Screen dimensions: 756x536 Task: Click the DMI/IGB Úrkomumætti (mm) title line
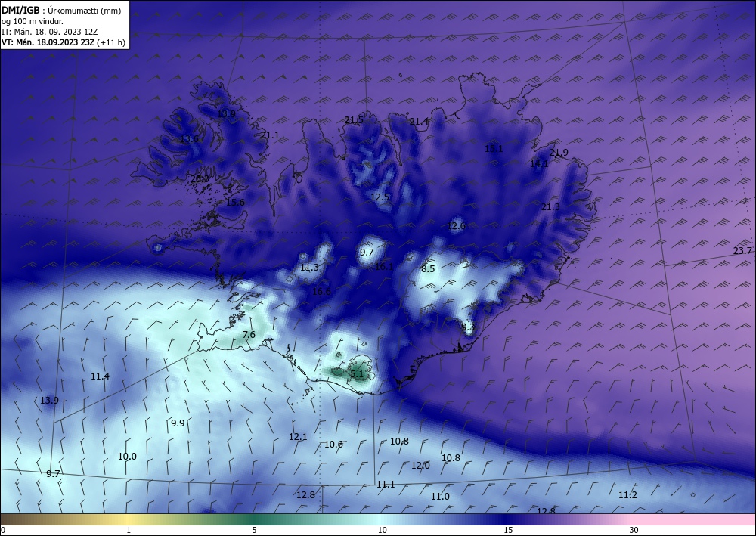[x=61, y=11]
